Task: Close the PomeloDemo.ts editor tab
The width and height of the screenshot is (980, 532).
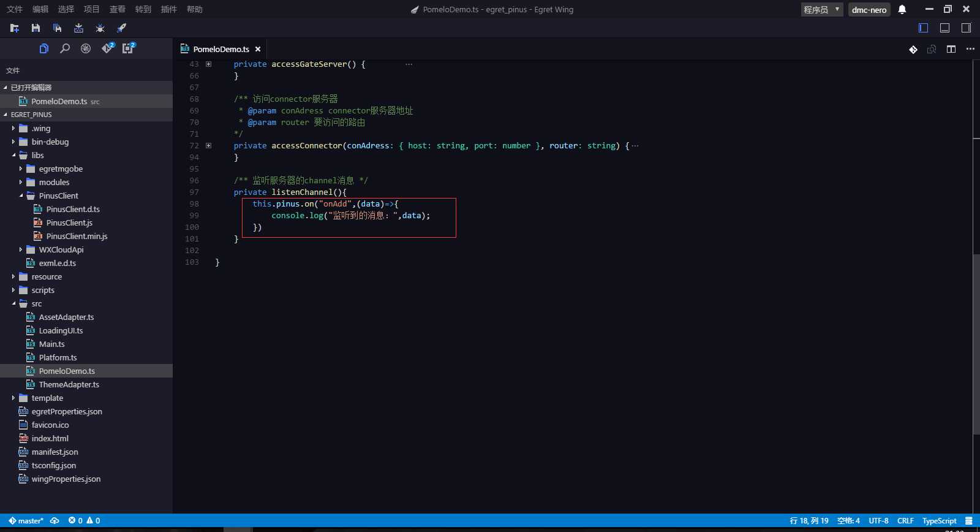Action: click(x=258, y=49)
